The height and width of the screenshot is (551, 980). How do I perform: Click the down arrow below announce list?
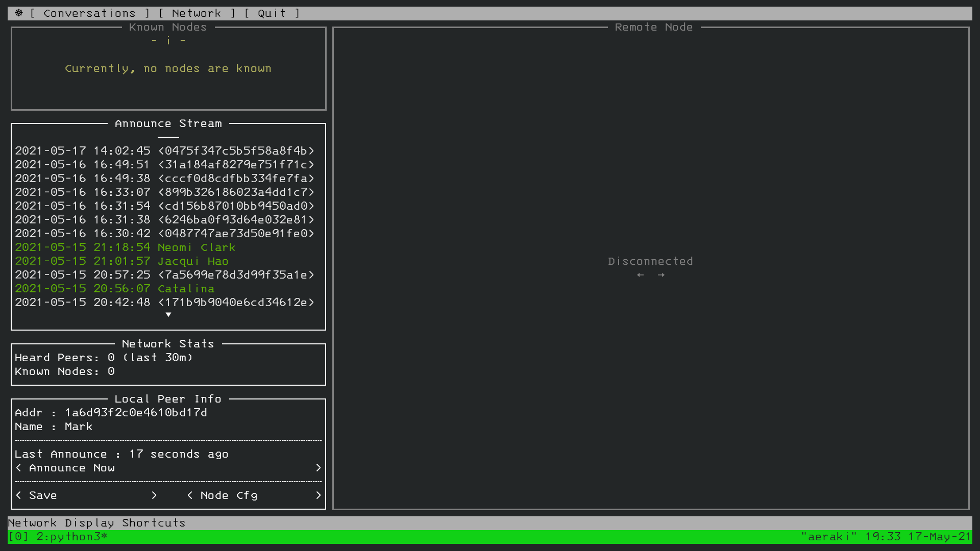tap(168, 315)
